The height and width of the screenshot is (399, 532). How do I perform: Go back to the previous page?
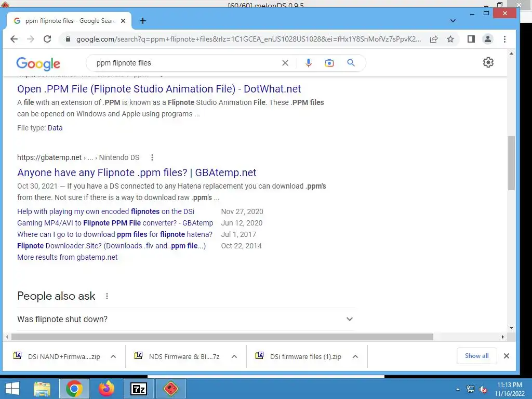click(x=14, y=39)
